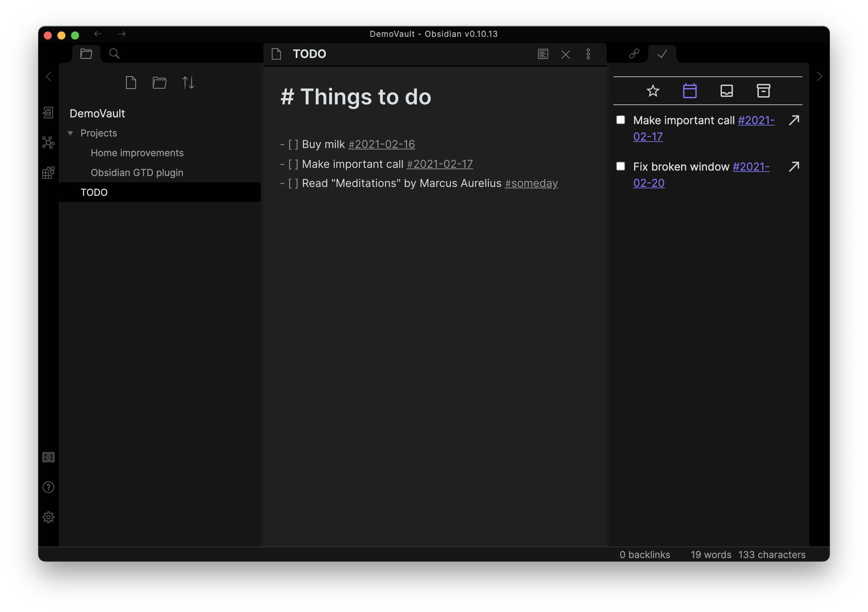Toggle preview mode for TODO note
Viewport: 868px width, 612px height.
(x=543, y=54)
